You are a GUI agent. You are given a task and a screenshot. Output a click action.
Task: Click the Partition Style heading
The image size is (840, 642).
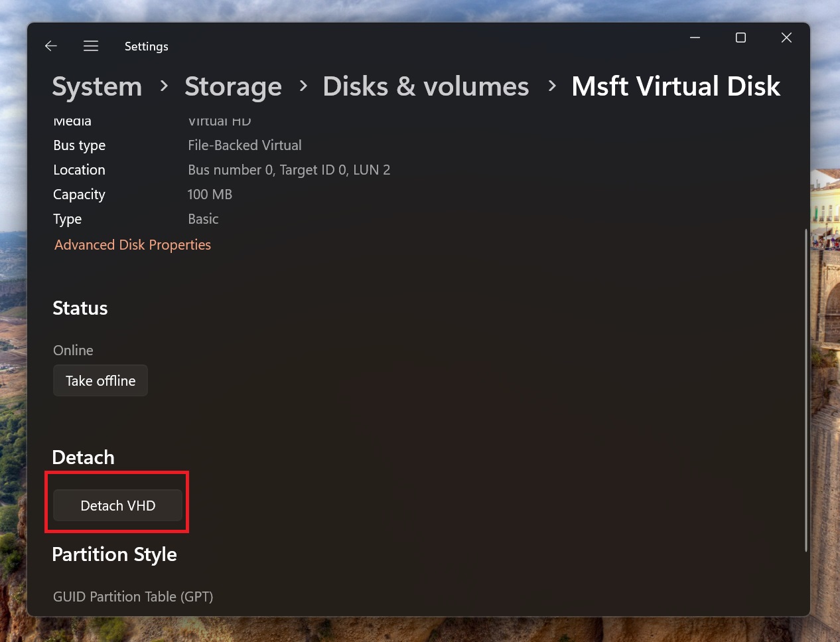pos(115,554)
